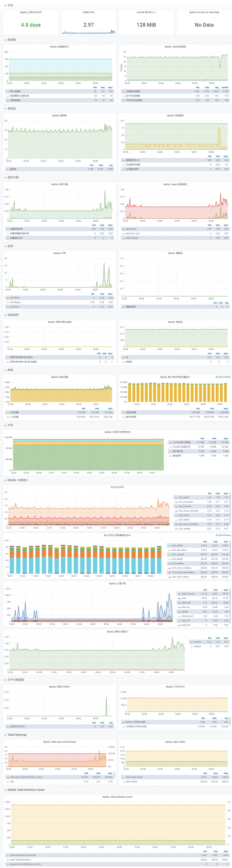
Task: Open the MySQL 慢查询 panel title menu
Action: point(175,253)
